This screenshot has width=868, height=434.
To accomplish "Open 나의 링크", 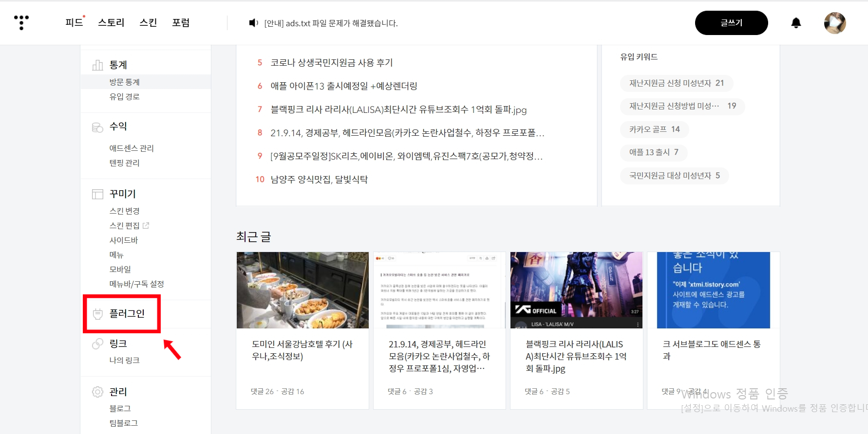I will [x=125, y=360].
